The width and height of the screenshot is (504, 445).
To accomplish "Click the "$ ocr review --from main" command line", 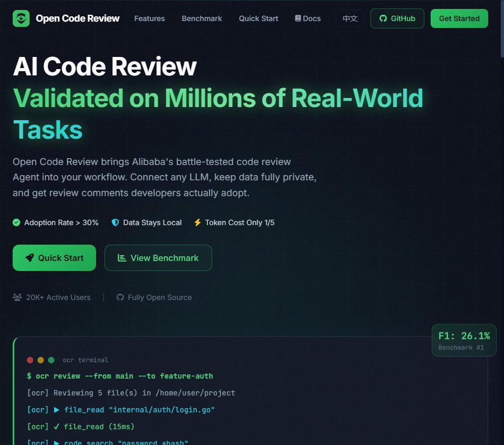I will [120, 376].
